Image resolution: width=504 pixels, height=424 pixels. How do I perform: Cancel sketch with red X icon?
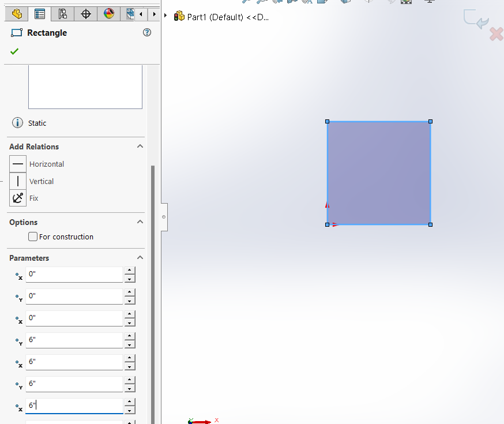[x=497, y=34]
